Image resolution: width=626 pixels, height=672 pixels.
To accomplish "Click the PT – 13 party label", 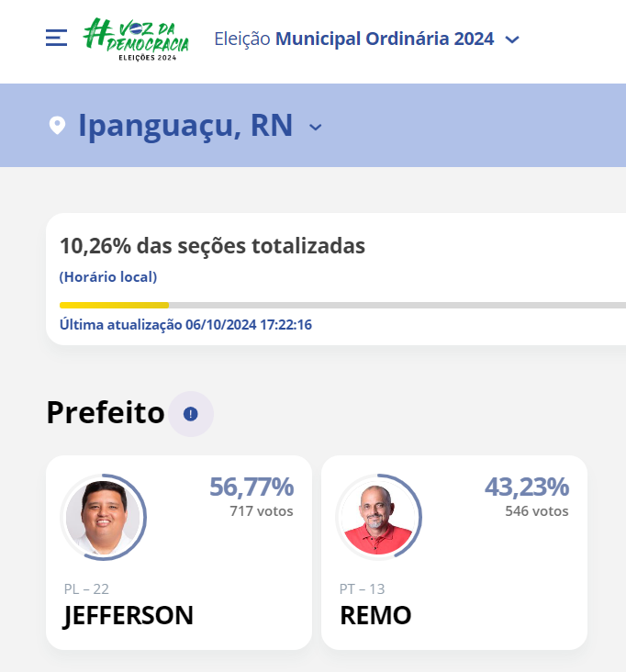I will tap(362, 588).
